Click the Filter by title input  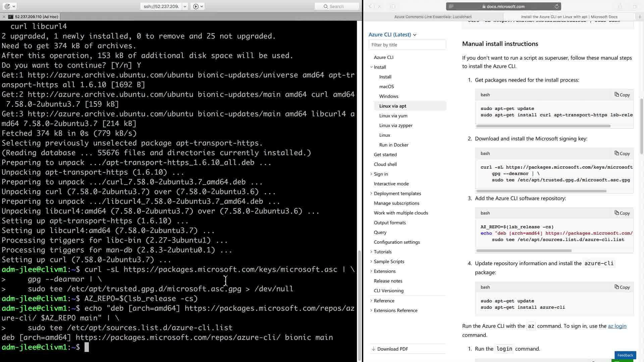pyautogui.click(x=407, y=45)
